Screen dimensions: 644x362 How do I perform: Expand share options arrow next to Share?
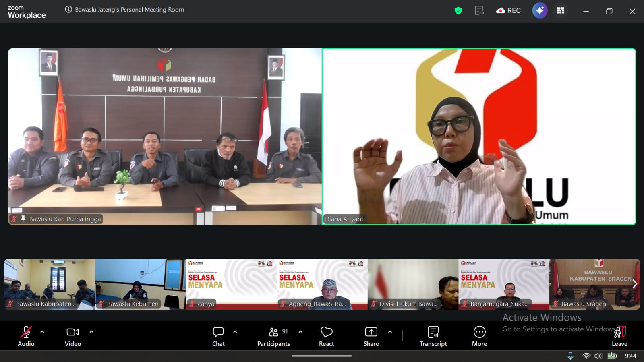tap(390, 332)
